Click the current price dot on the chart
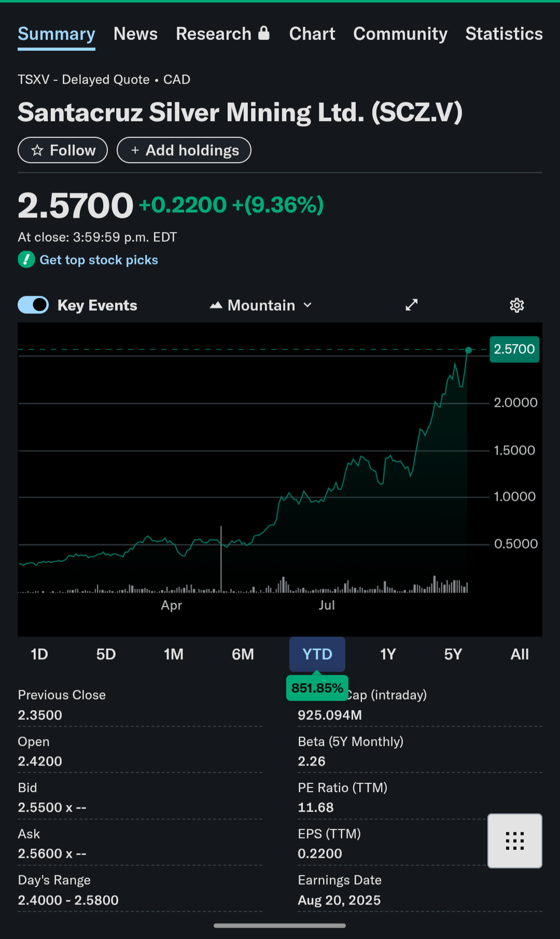Viewport: 560px width, 939px height. (468, 350)
